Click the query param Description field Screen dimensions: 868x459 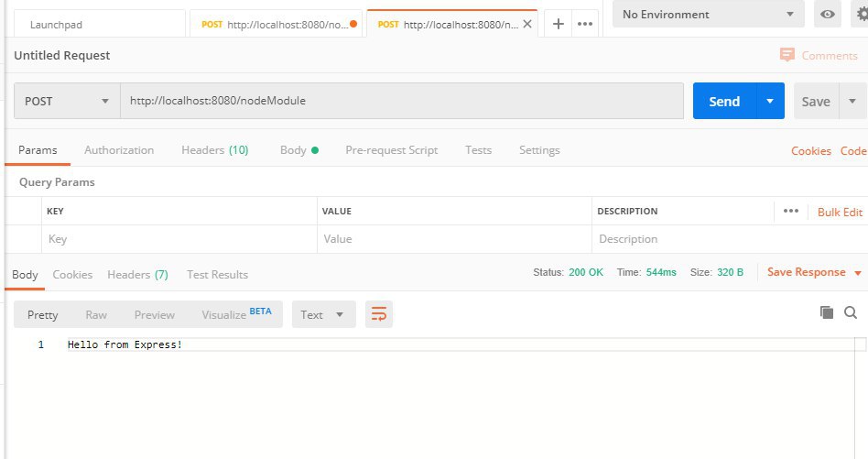730,239
